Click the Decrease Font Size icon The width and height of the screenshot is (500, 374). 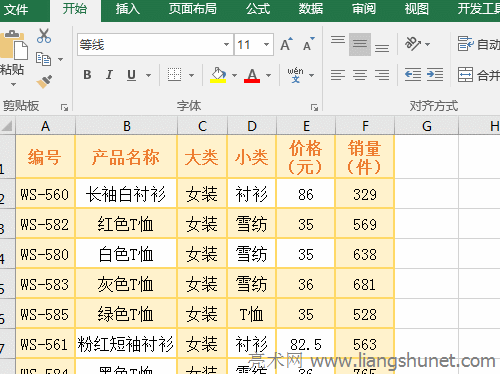[x=309, y=44]
